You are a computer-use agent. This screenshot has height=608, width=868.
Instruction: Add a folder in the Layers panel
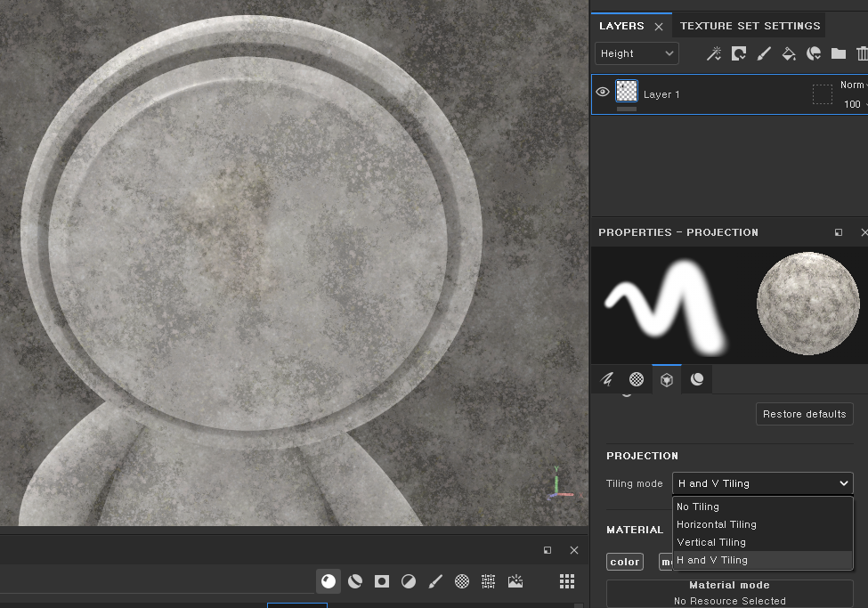pyautogui.click(x=838, y=53)
